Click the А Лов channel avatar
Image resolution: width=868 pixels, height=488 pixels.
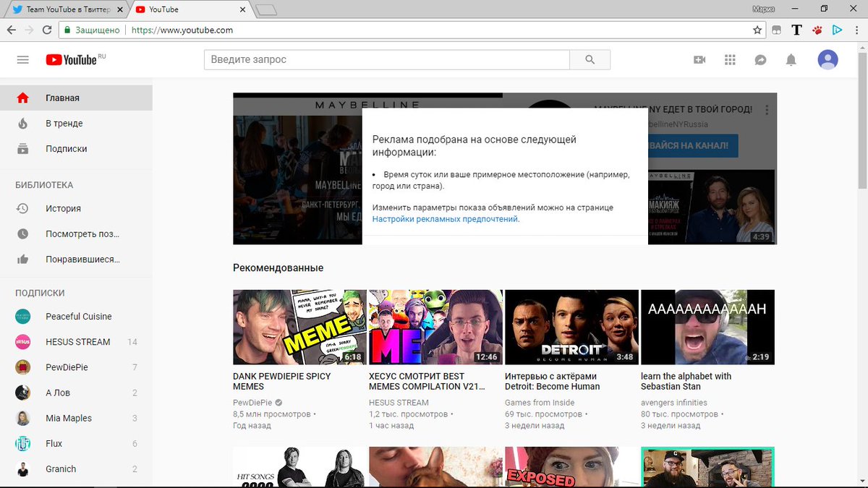click(x=22, y=393)
